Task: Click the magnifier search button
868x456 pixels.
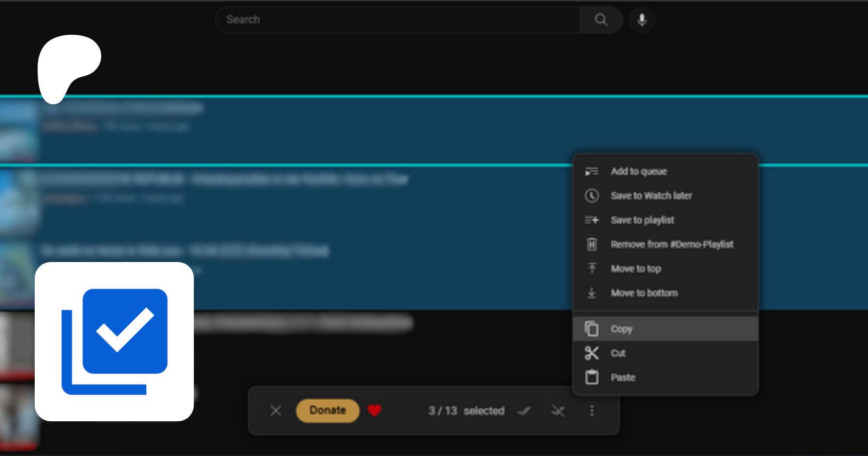Action: point(601,20)
